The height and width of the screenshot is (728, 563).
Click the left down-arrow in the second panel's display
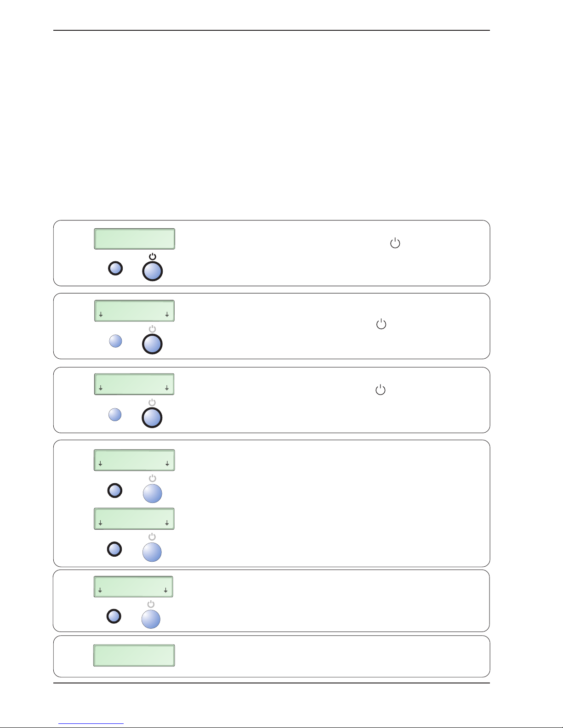100,315
